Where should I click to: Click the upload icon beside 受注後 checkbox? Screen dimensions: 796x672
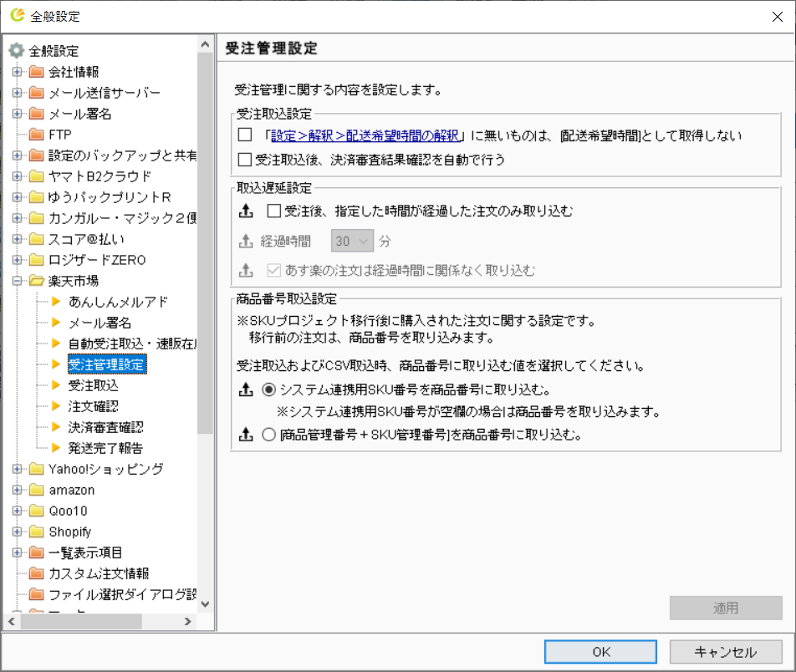[x=246, y=211]
